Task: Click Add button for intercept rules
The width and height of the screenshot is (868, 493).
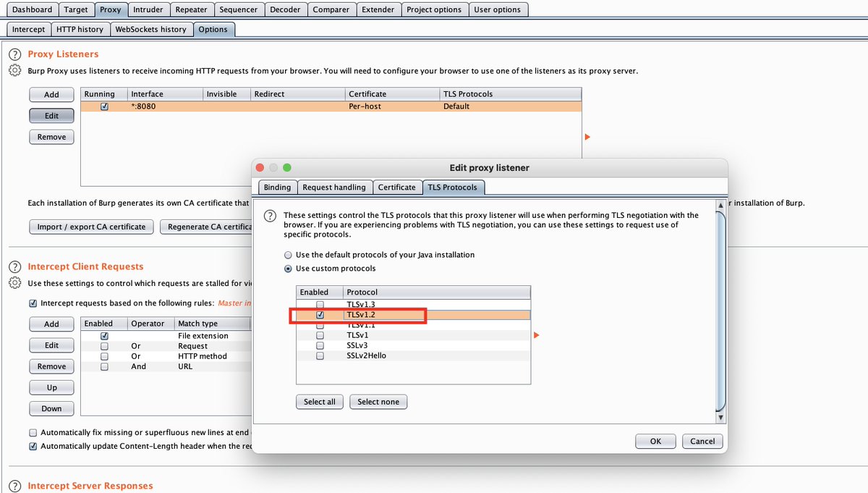Action: (x=51, y=324)
